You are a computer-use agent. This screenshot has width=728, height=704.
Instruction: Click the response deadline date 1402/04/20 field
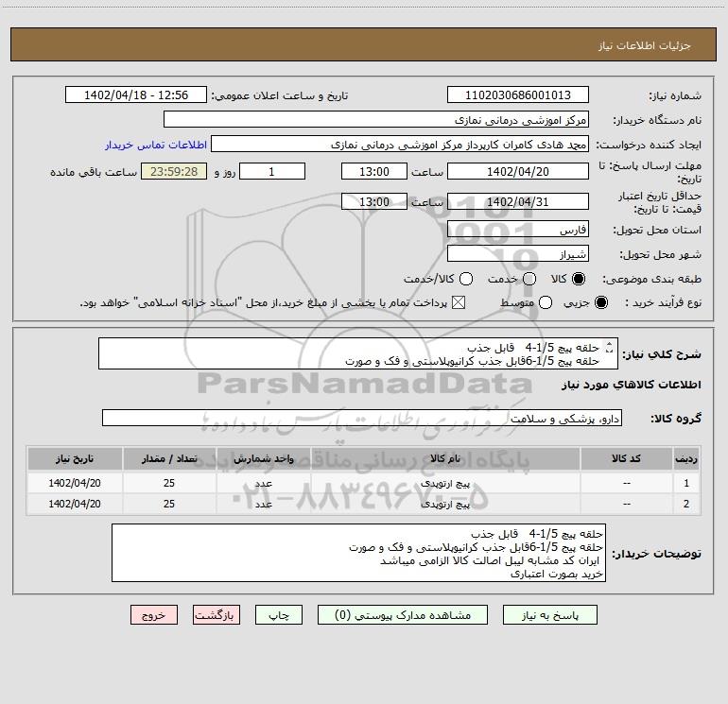(518, 171)
